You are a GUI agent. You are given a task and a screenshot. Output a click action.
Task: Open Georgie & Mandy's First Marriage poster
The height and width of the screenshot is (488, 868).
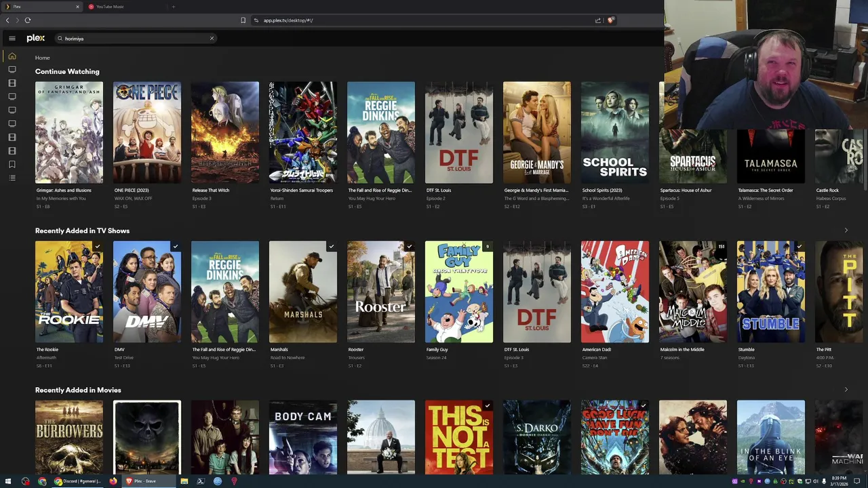pos(537,132)
